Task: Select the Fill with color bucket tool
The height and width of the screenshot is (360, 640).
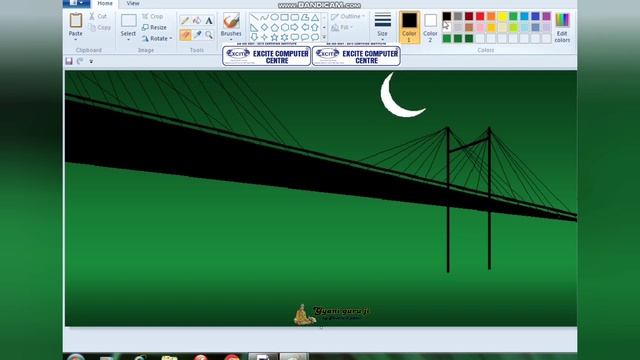Action: pyautogui.click(x=197, y=20)
